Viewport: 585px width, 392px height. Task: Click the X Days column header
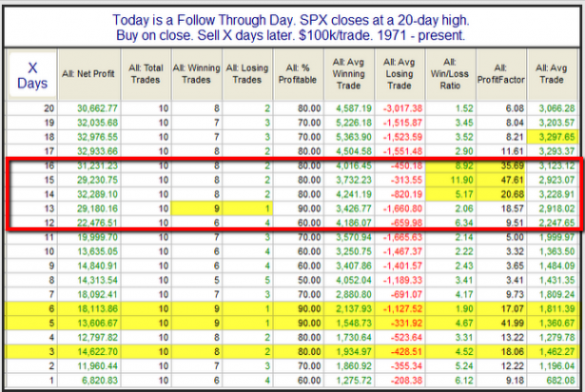pos(29,73)
